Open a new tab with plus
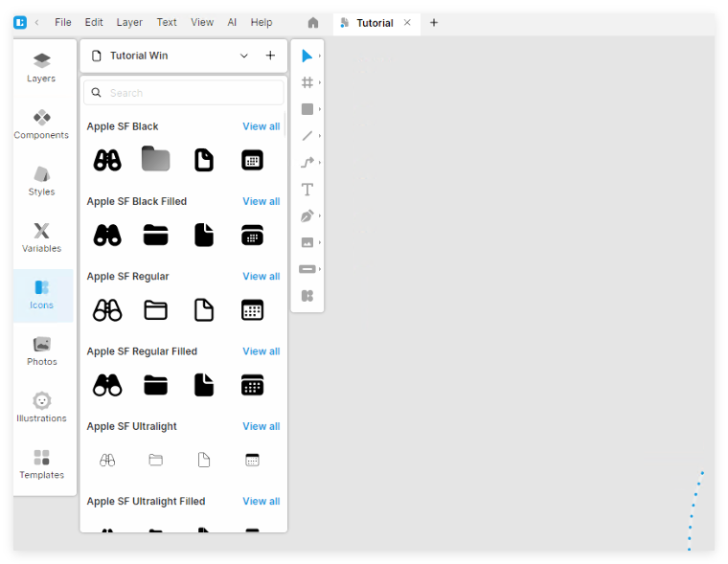The width and height of the screenshot is (728, 564). (434, 23)
